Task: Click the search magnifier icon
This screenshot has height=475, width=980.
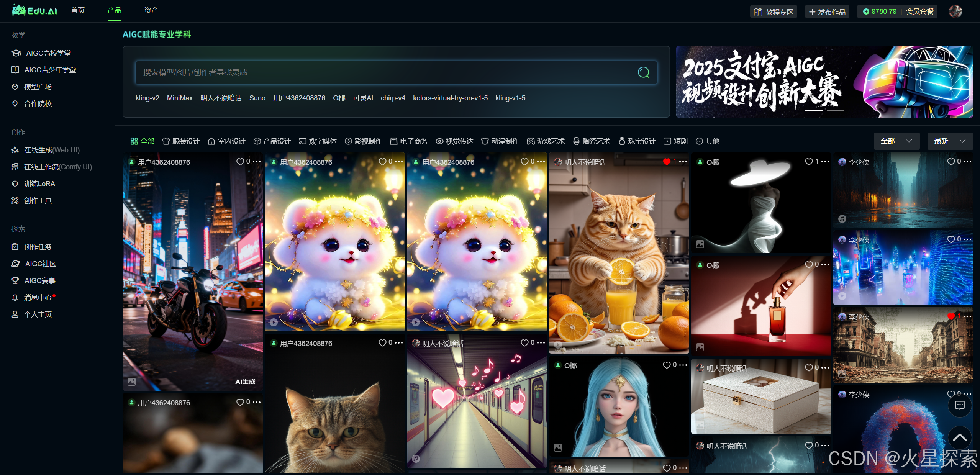Action: (643, 72)
